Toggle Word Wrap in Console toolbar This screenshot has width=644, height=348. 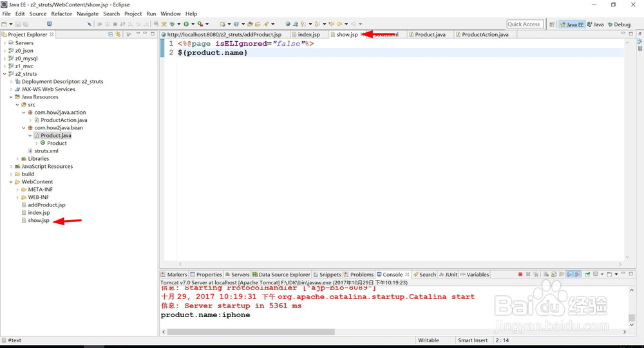pos(562,274)
